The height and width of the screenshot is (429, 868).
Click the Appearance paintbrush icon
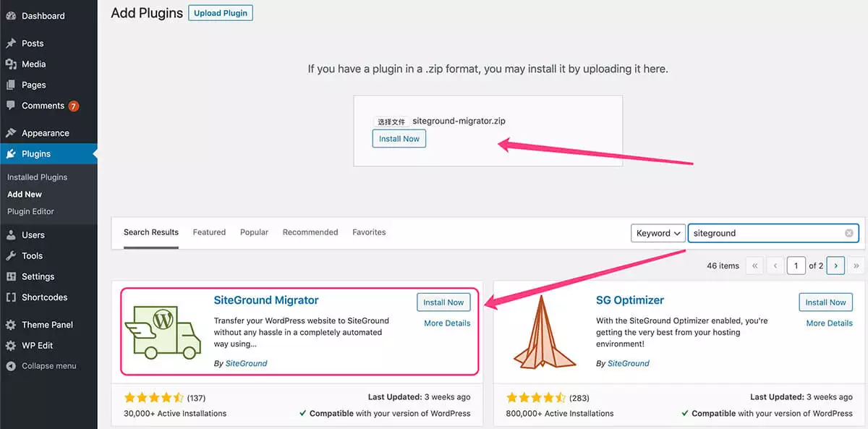point(11,133)
